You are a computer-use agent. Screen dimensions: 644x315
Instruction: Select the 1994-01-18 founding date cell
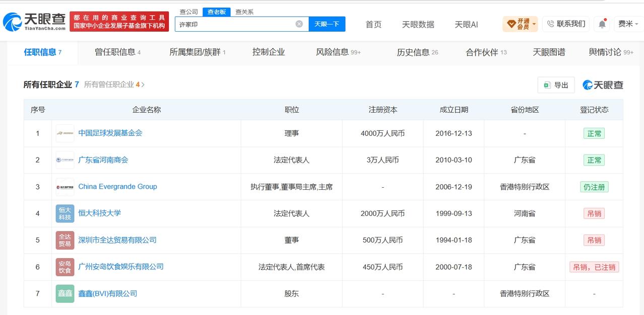454,240
